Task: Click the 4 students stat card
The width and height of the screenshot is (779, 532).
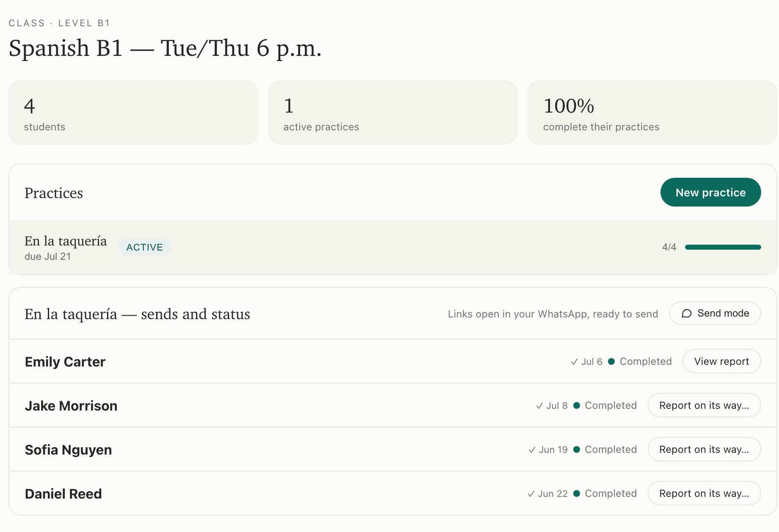Action: [x=133, y=113]
